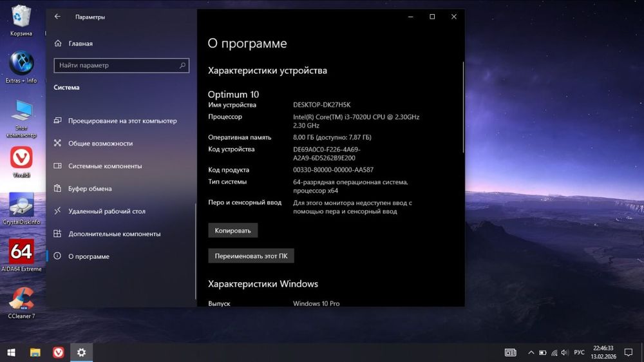This screenshot has height=362, width=644.
Task: Click the search magnifier icon
Action: [182, 65]
